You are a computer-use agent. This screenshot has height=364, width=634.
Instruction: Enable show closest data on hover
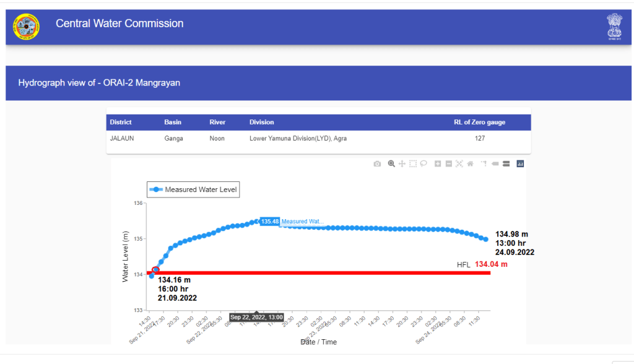pos(495,164)
